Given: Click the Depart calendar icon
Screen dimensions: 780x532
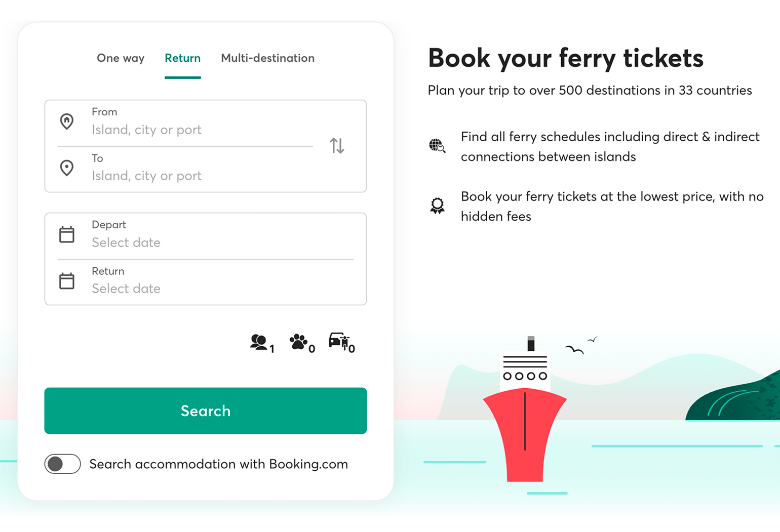Looking at the screenshot, I should pos(67,234).
